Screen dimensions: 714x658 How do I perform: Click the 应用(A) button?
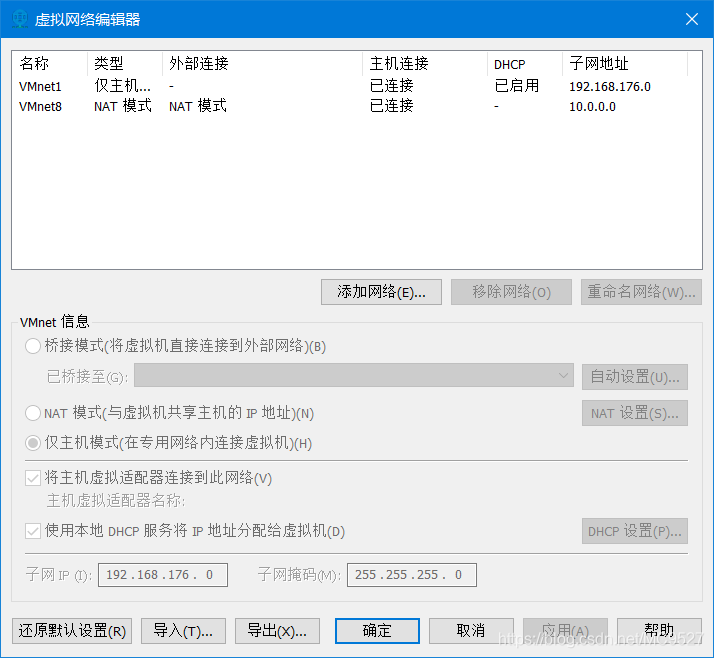click(565, 631)
